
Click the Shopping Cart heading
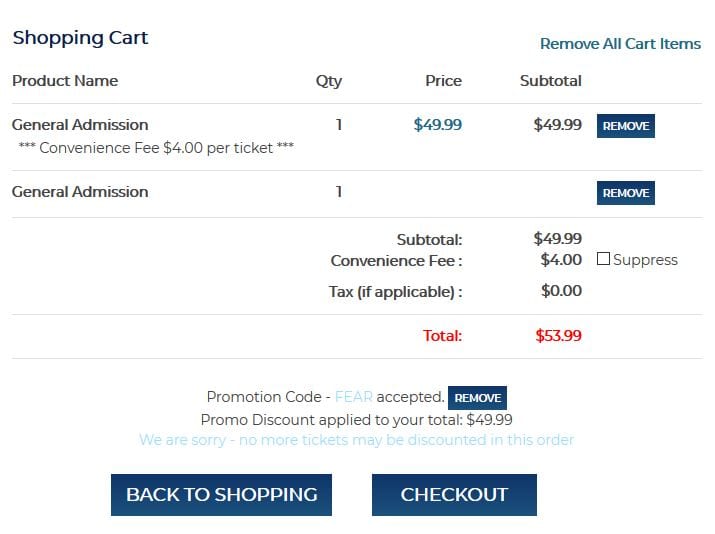click(x=80, y=38)
